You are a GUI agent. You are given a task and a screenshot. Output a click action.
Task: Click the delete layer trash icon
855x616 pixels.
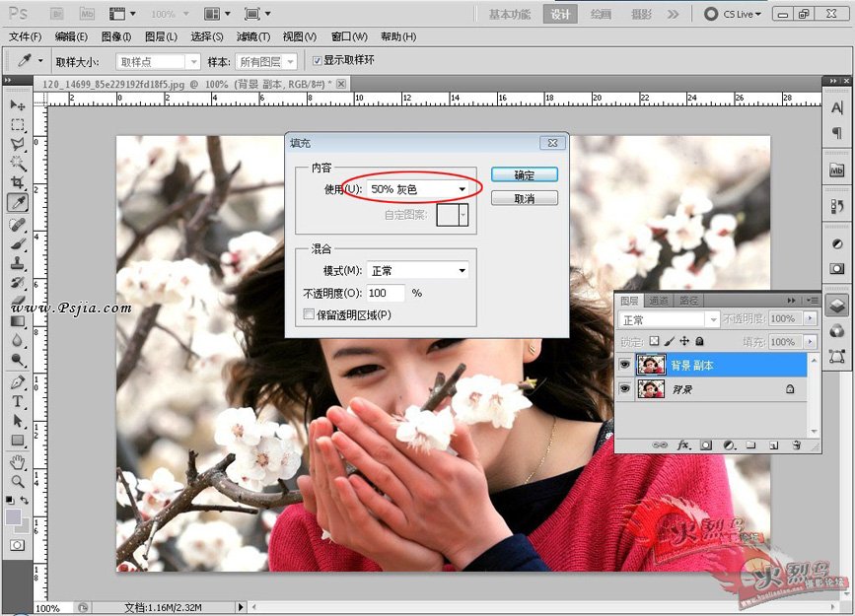coord(795,445)
